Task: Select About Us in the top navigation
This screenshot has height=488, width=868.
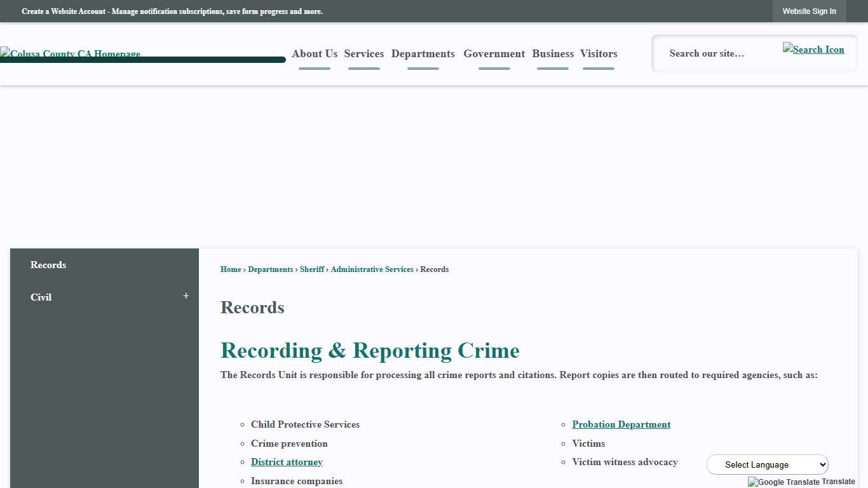Action: point(314,54)
